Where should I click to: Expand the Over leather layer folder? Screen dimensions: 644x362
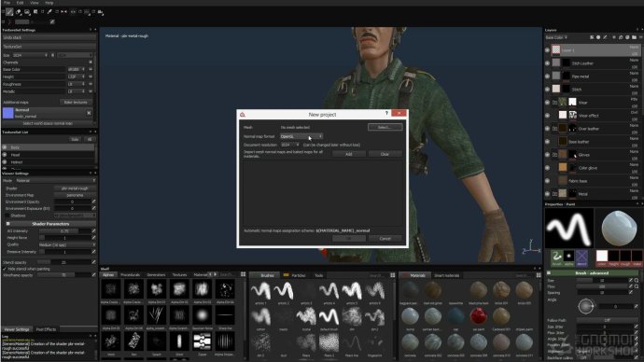(x=554, y=129)
